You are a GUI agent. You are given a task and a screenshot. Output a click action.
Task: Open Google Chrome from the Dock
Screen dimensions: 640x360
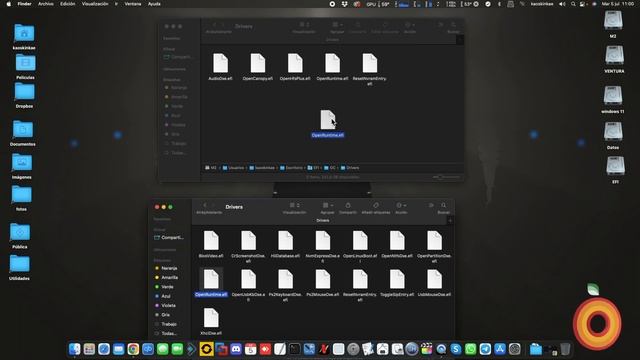pyautogui.click(x=133, y=349)
